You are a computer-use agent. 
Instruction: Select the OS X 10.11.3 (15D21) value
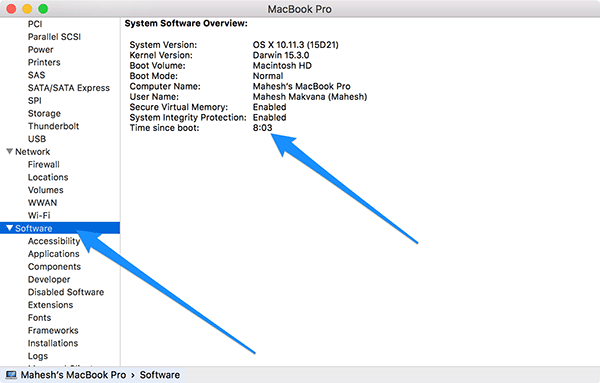coord(295,45)
